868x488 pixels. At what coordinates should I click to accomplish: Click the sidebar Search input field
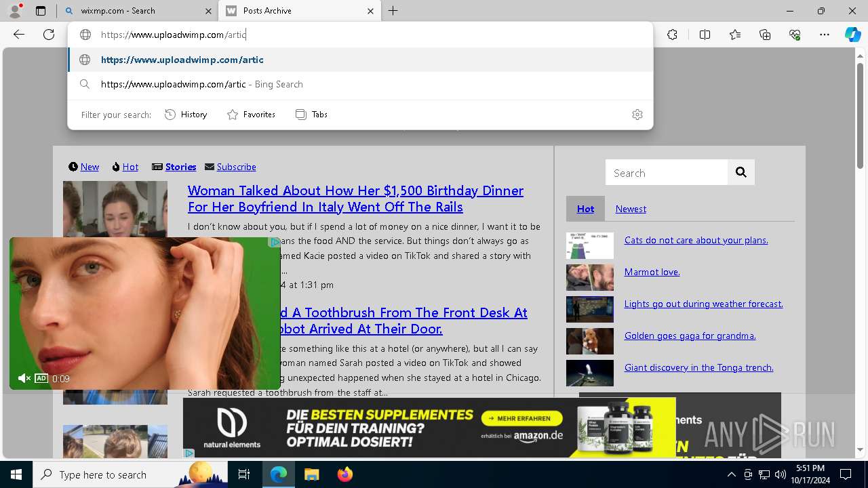[x=667, y=173]
